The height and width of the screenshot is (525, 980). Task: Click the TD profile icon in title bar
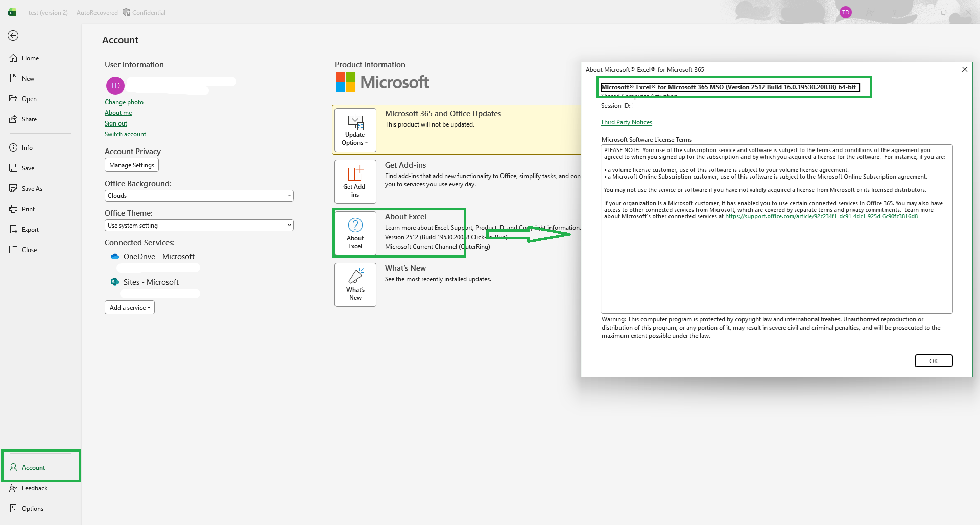coord(846,12)
